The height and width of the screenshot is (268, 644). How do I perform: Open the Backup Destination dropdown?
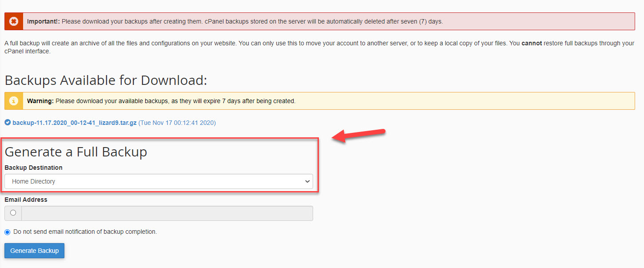click(x=159, y=181)
